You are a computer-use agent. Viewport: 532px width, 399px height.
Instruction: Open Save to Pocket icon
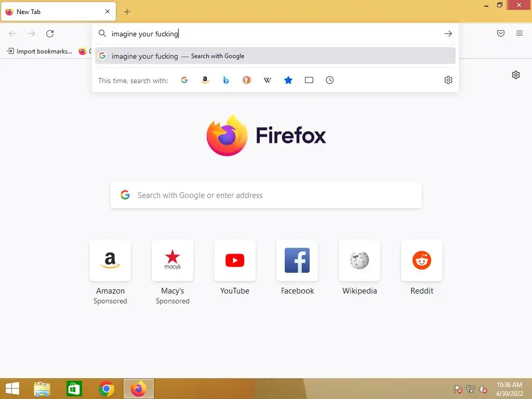[x=501, y=33]
